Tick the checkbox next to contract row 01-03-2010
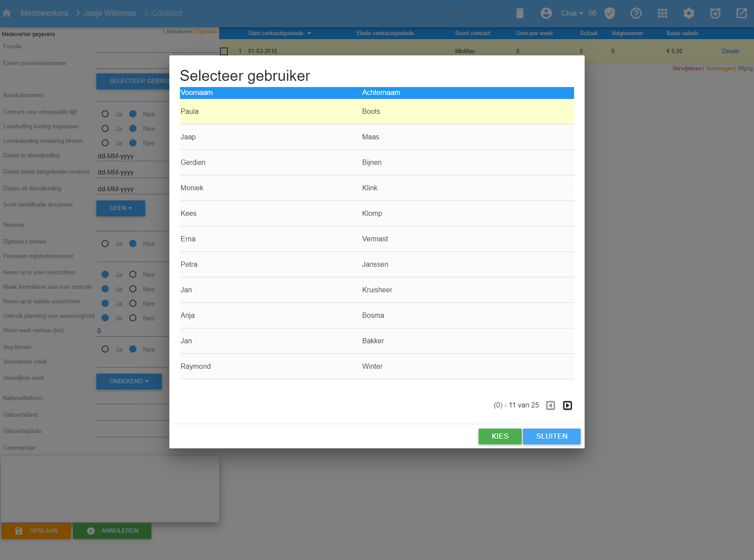The width and height of the screenshot is (754, 560). pos(223,51)
